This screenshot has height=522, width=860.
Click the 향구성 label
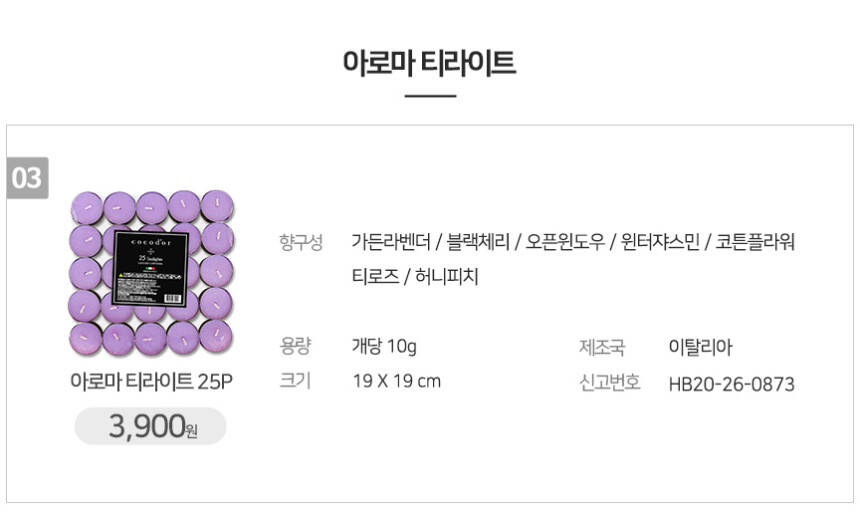coord(301,242)
